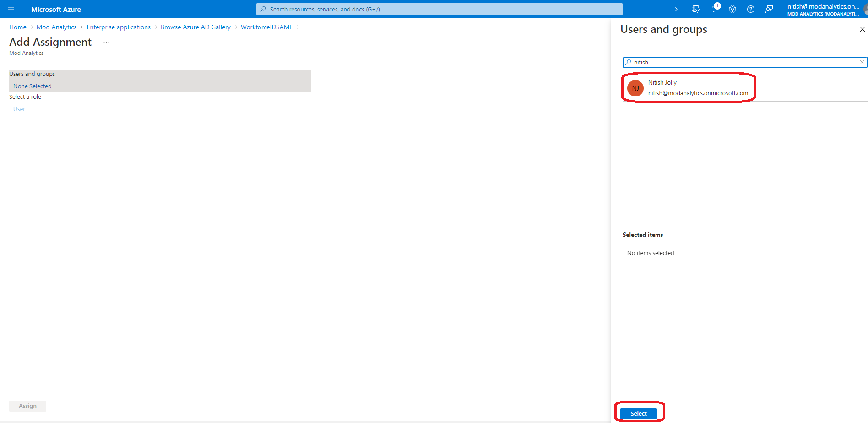
Task: Open the Feedback icon
Action: click(x=769, y=9)
